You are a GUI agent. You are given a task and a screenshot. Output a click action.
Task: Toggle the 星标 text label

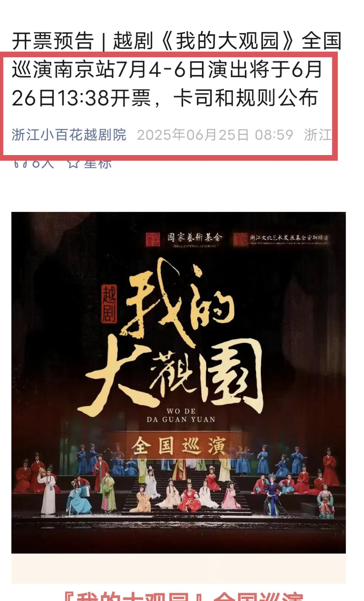pyautogui.click(x=98, y=163)
